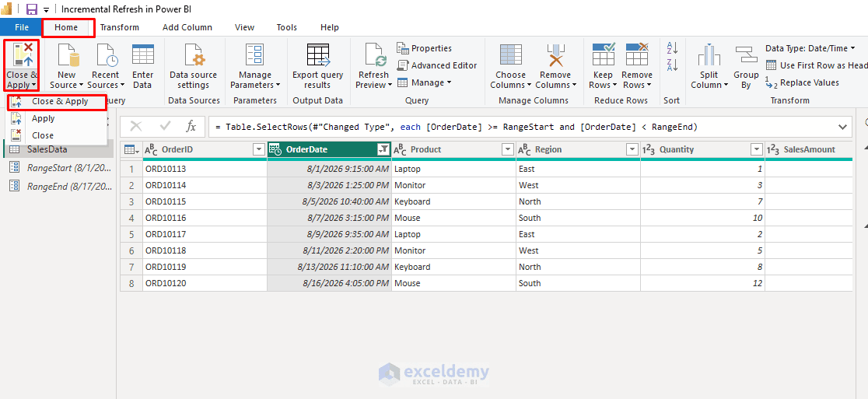The width and height of the screenshot is (868, 399).
Task: Sort descending with the Z-A icon
Action: point(672,65)
